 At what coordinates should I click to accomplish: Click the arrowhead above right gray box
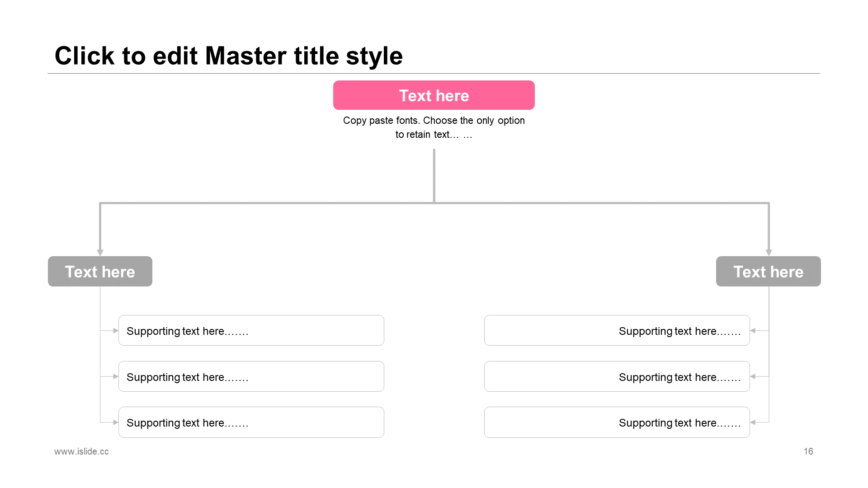coord(769,253)
